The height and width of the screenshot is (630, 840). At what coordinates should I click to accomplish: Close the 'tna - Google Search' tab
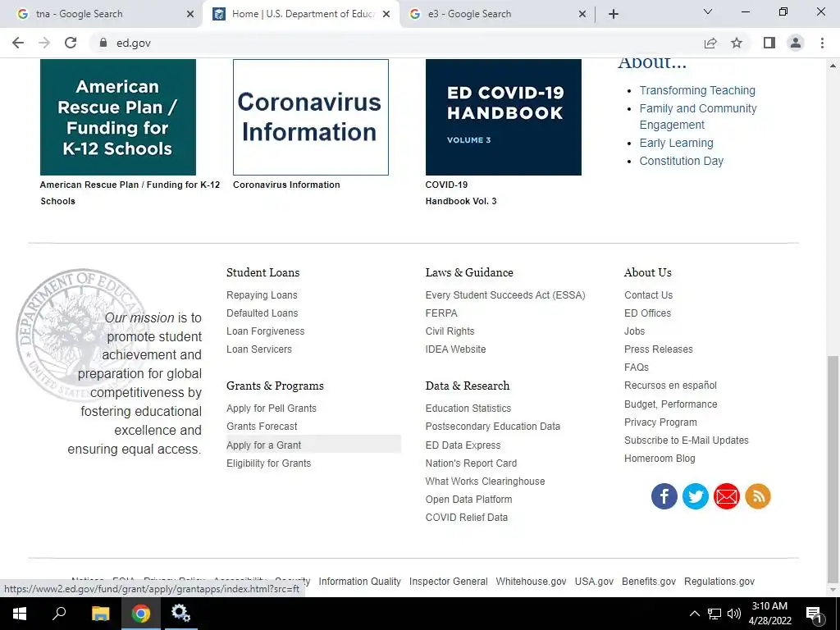coord(190,14)
